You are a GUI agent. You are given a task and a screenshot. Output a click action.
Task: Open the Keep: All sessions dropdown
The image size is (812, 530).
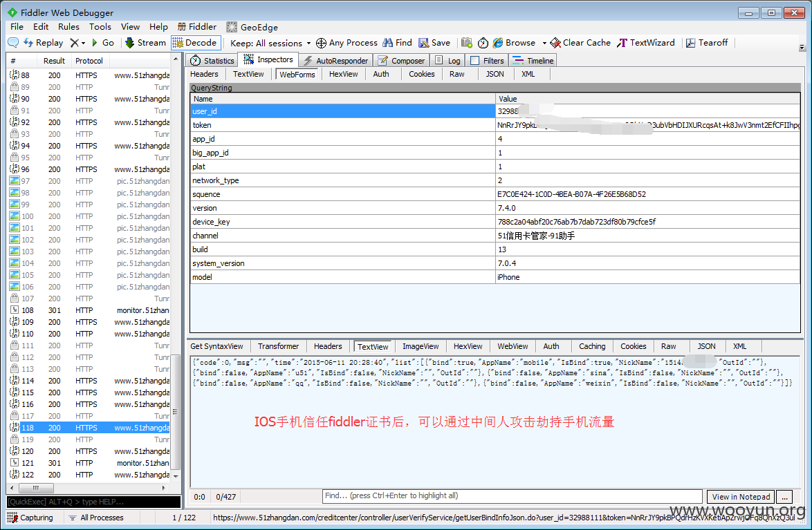coord(270,44)
